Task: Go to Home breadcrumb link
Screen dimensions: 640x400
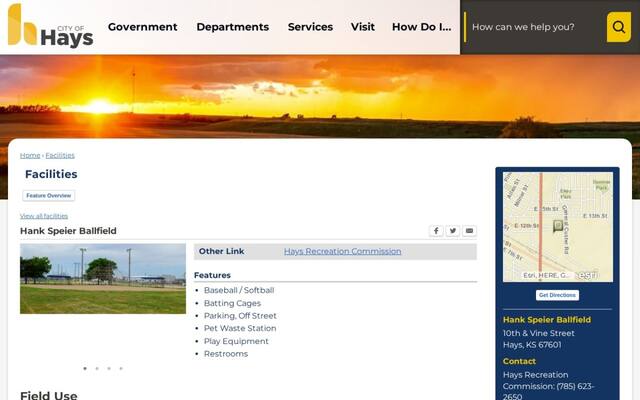Action: 30,156
